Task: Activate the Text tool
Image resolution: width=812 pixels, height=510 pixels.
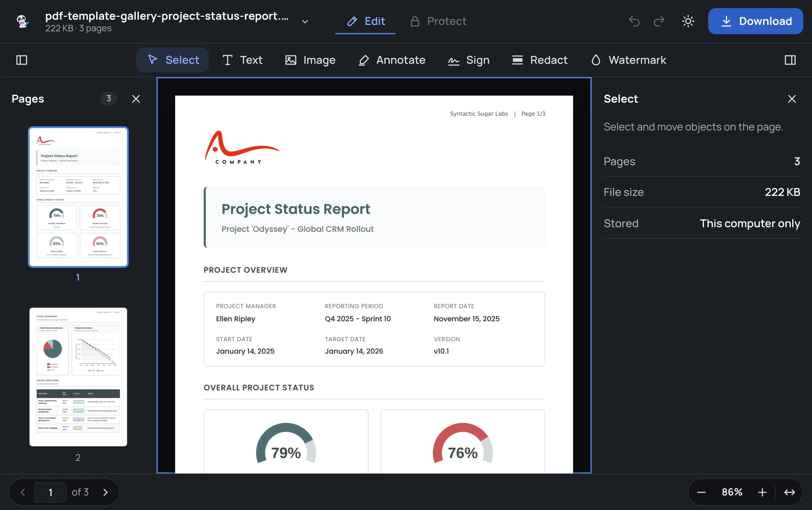Action: [242, 60]
